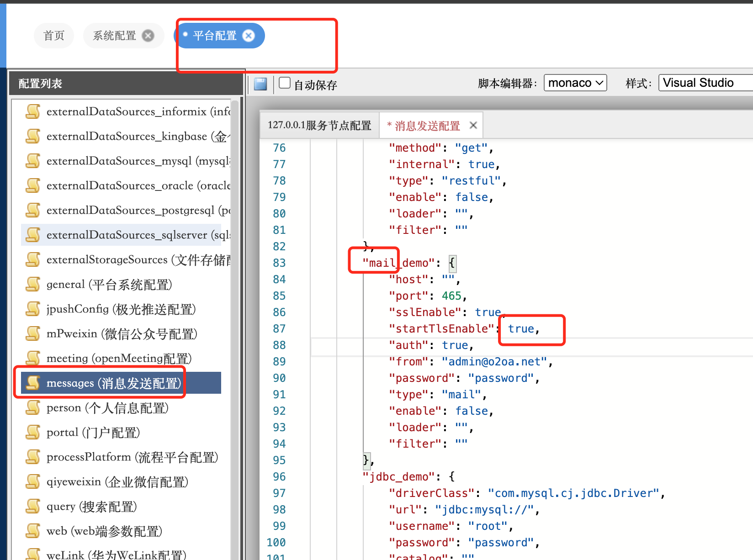The image size is (753, 560).
Task: Click scroll icon beside person config
Action: point(33,407)
